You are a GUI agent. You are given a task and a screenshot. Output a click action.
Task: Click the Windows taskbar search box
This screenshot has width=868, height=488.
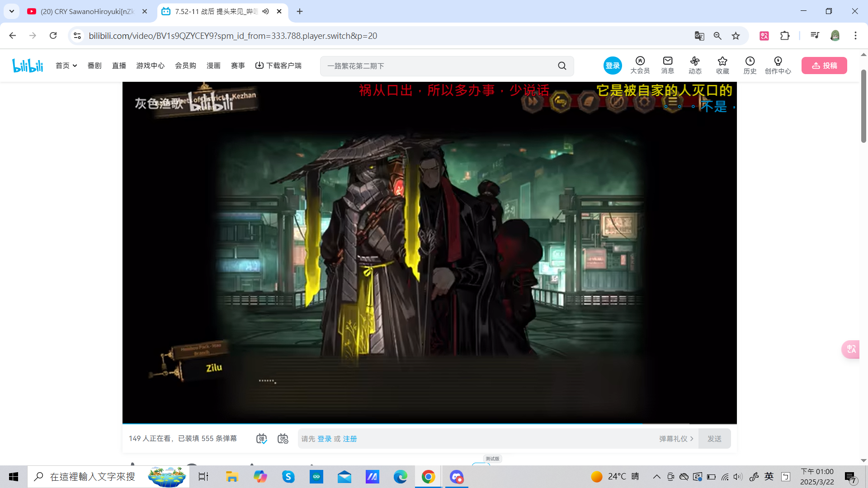[108, 477]
